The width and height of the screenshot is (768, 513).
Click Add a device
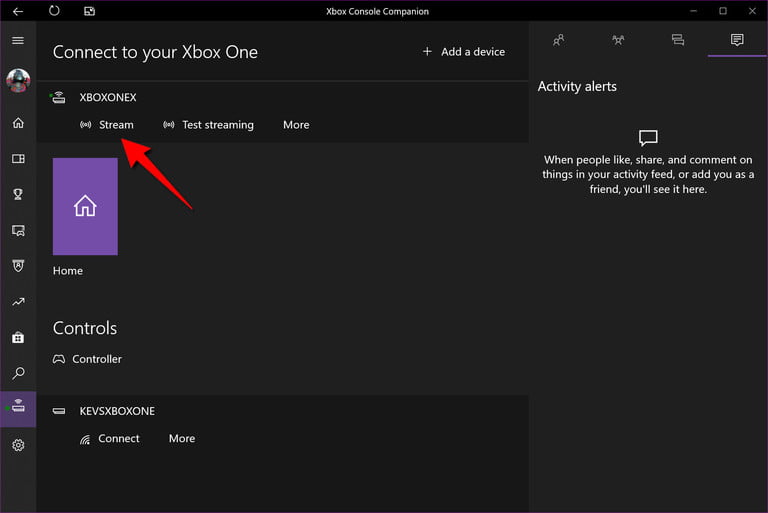click(x=464, y=52)
